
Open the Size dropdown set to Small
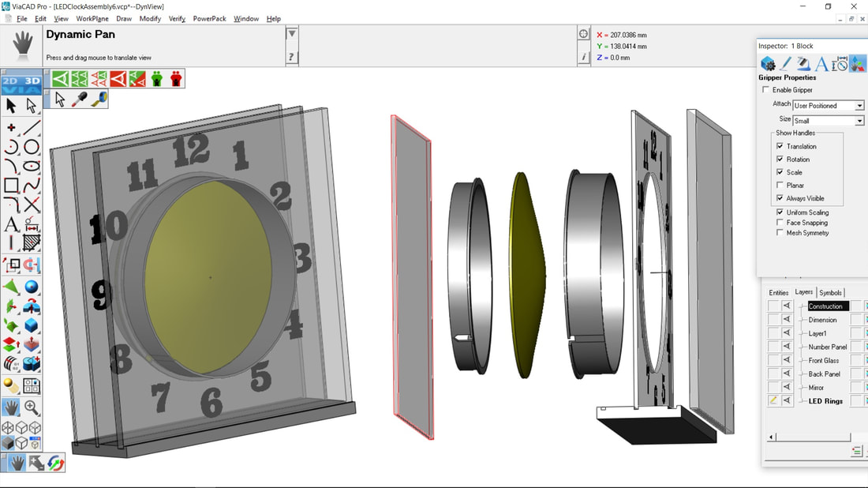tap(828, 121)
